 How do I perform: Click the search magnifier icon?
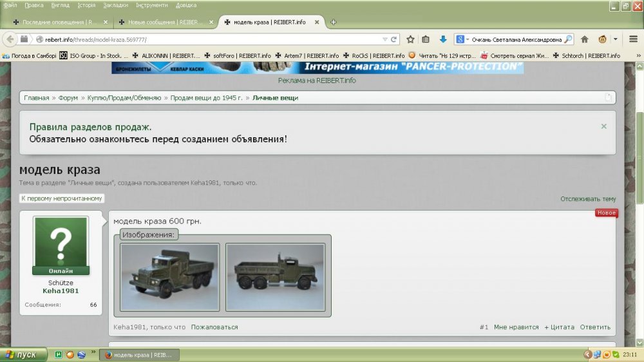pyautogui.click(x=568, y=39)
